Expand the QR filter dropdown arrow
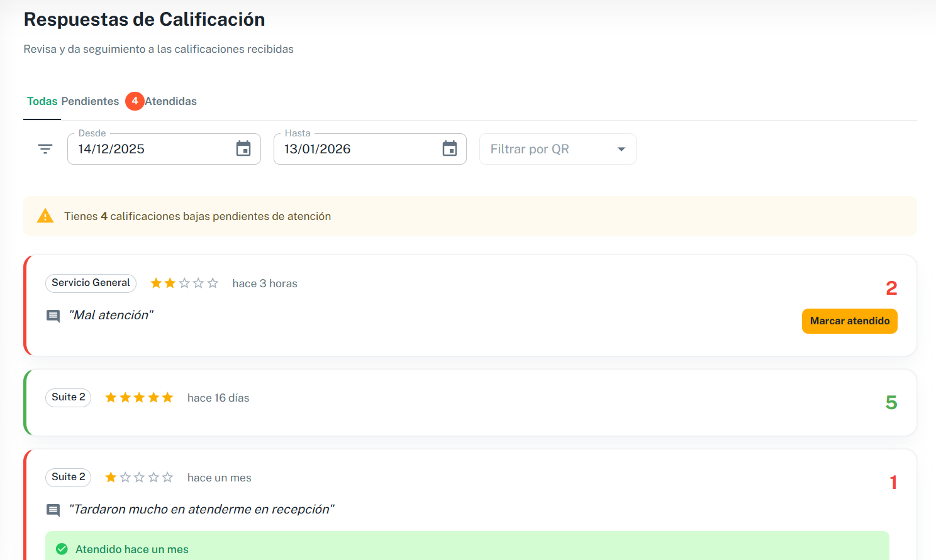The width and height of the screenshot is (936, 560). point(621,148)
